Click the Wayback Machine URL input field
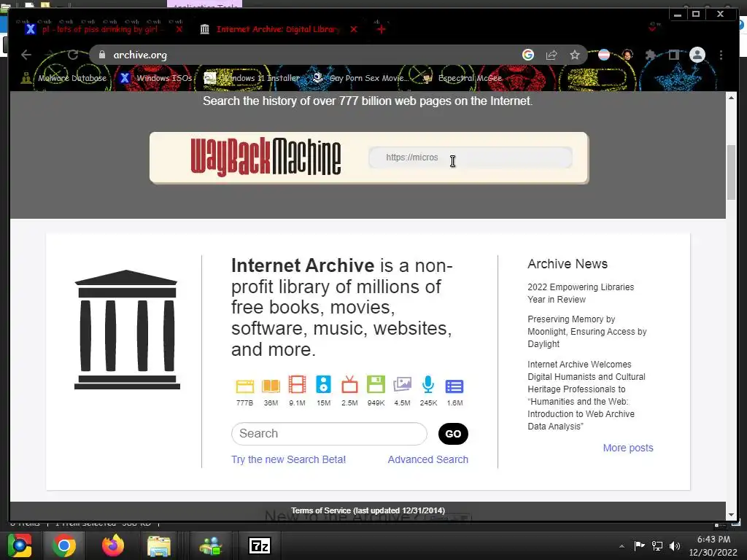 [471, 157]
